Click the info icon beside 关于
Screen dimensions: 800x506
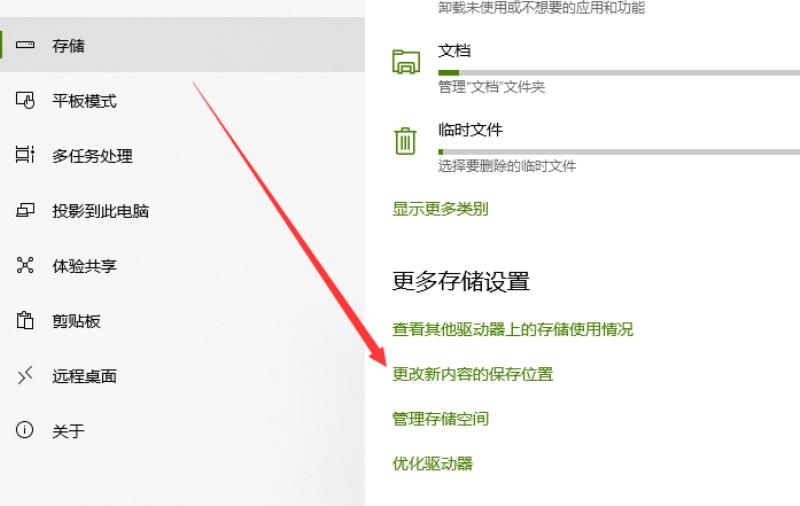point(24,430)
